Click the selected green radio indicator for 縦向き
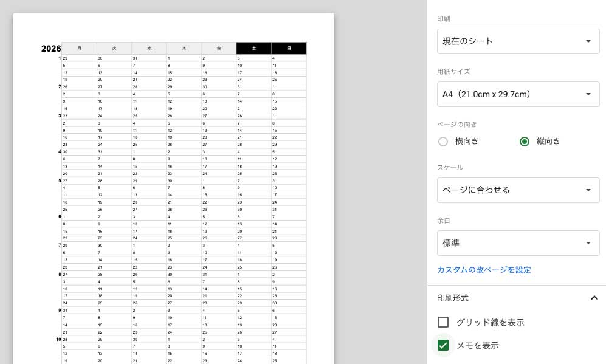Viewport: 606px width, 364px height. pyautogui.click(x=525, y=141)
